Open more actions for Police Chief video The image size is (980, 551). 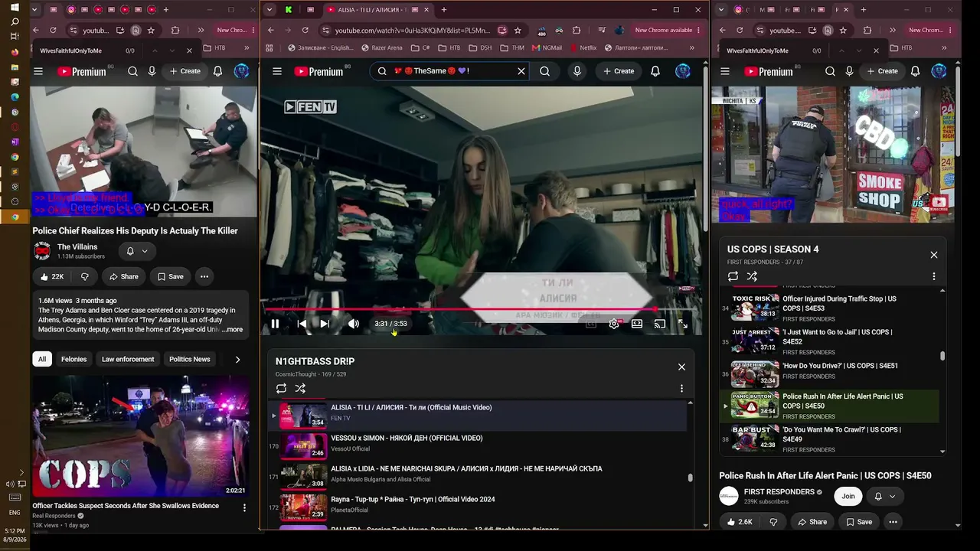tap(204, 276)
